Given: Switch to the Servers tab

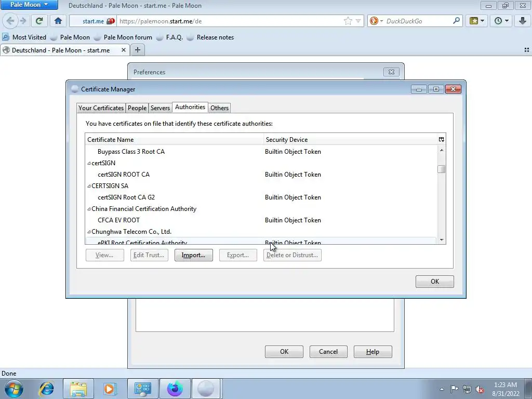Looking at the screenshot, I should click(160, 108).
